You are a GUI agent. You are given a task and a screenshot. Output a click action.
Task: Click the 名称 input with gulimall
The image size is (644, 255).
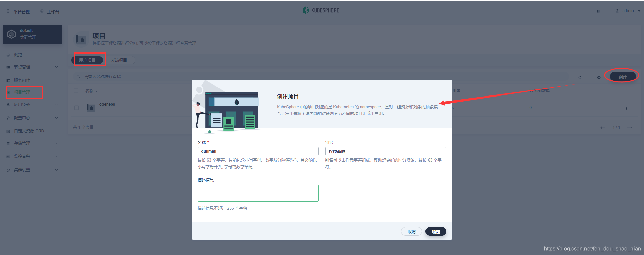(x=258, y=151)
